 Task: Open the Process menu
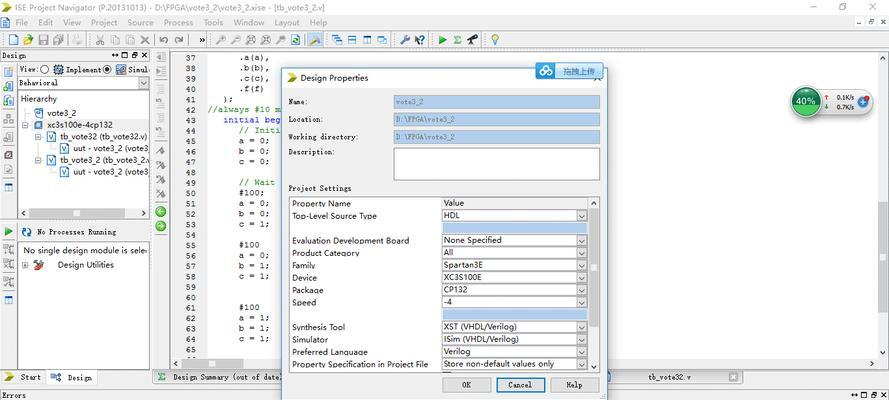[179, 23]
